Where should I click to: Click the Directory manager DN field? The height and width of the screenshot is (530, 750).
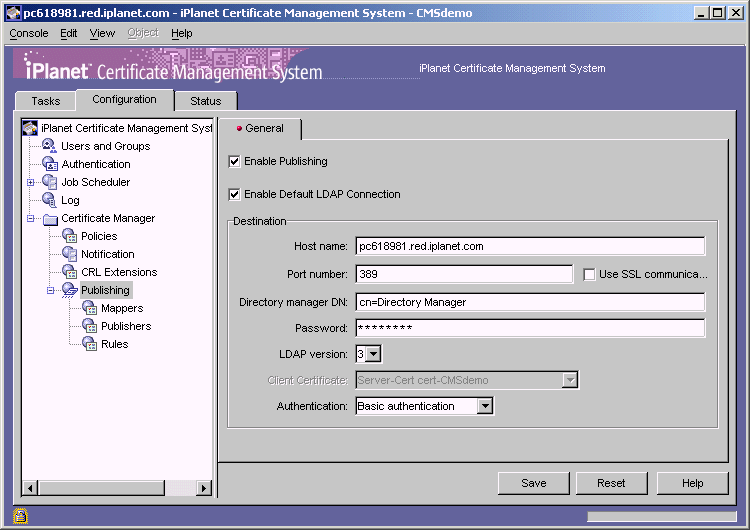530,302
